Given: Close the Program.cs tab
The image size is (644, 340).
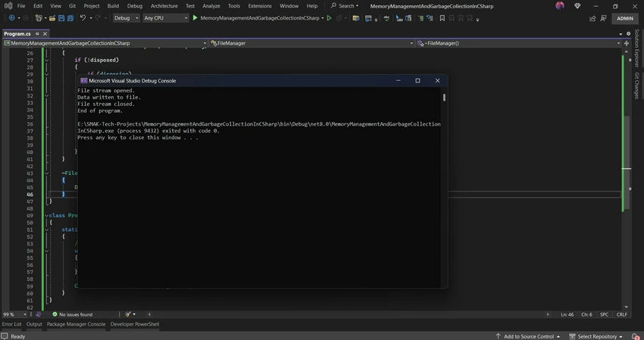Looking at the screenshot, I should 45,33.
